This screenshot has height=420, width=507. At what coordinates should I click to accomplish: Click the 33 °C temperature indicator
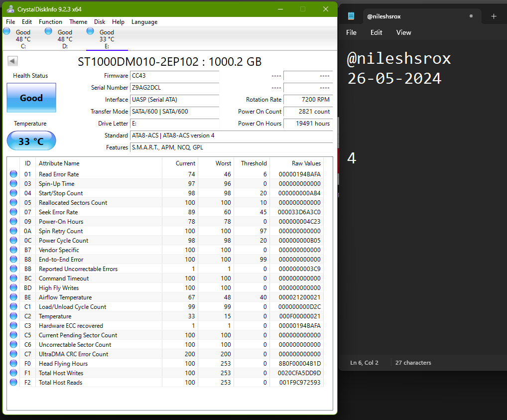tap(31, 141)
